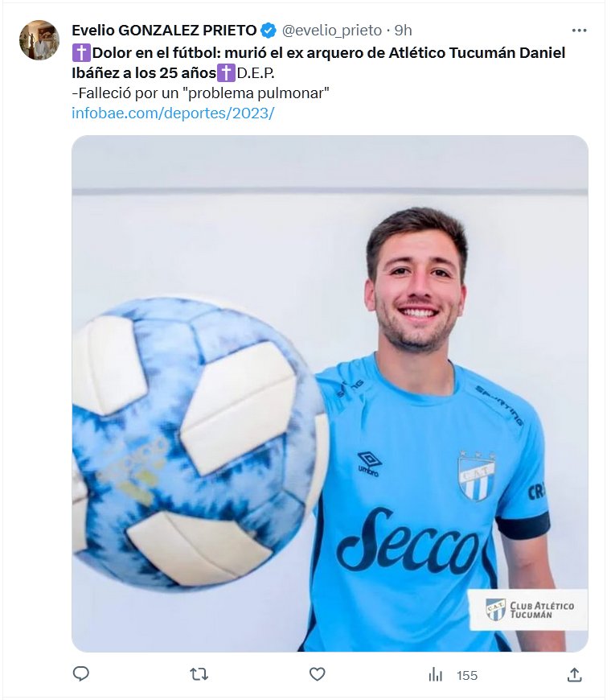Image resolution: width=611 pixels, height=700 pixels.
Task: Click the Club Atlético Tucumán watermark badge
Action: (x=528, y=610)
